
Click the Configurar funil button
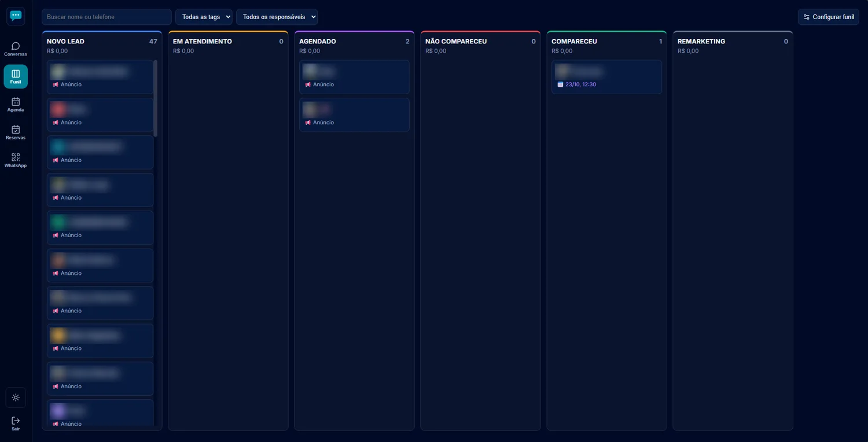point(829,17)
